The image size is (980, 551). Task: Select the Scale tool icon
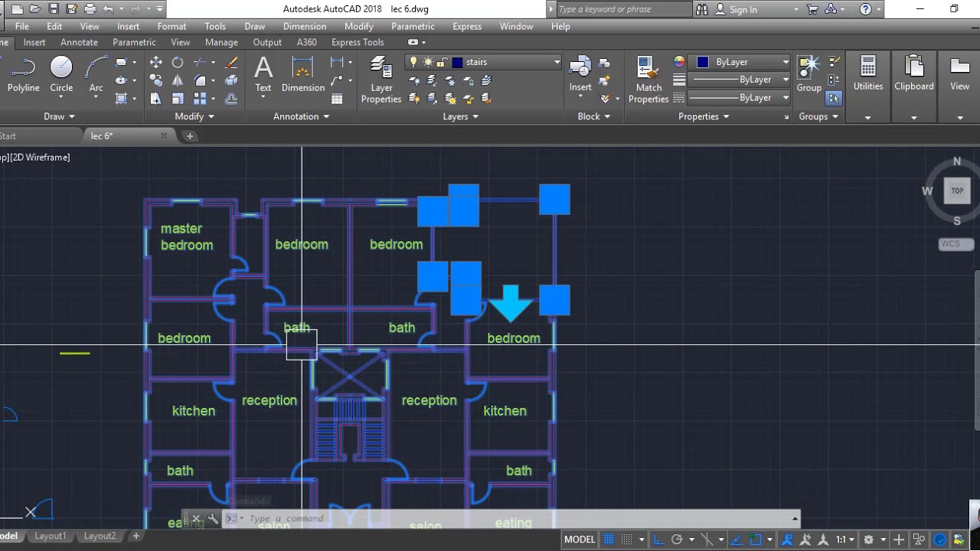pyautogui.click(x=178, y=99)
